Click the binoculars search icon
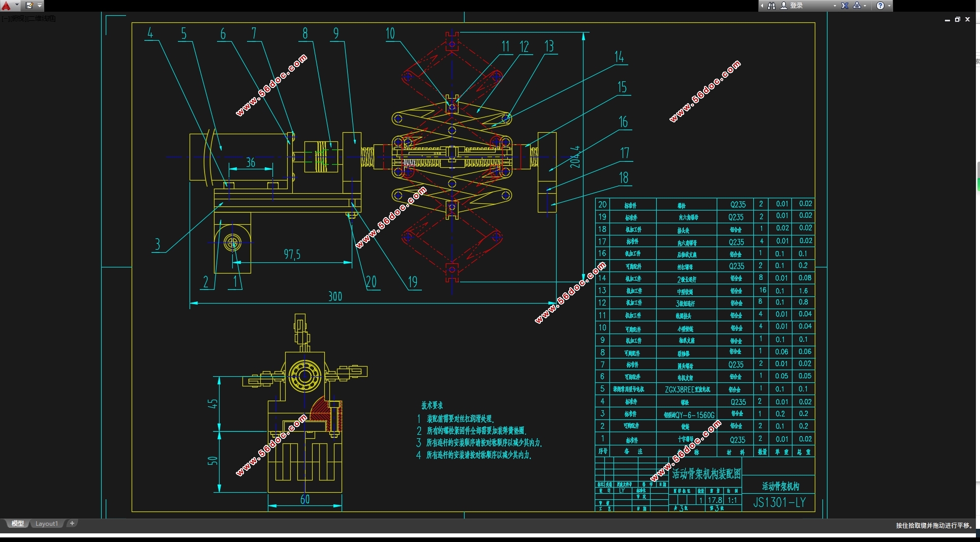The image size is (980, 542). pyautogui.click(x=772, y=6)
